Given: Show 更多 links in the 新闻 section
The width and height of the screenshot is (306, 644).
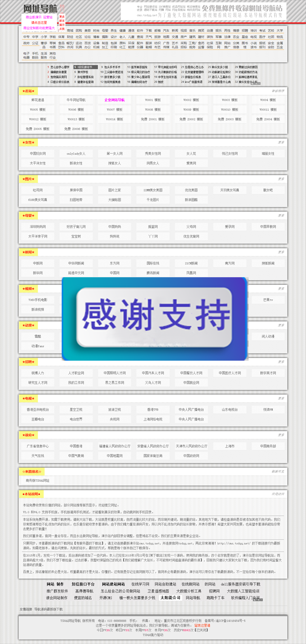Looking at the screenshot, I should point(281,252).
